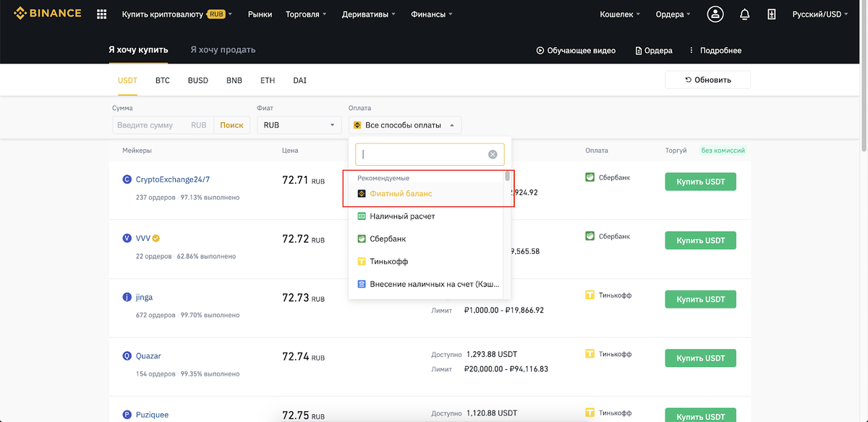Expand the Ордера header dropdown

click(673, 14)
